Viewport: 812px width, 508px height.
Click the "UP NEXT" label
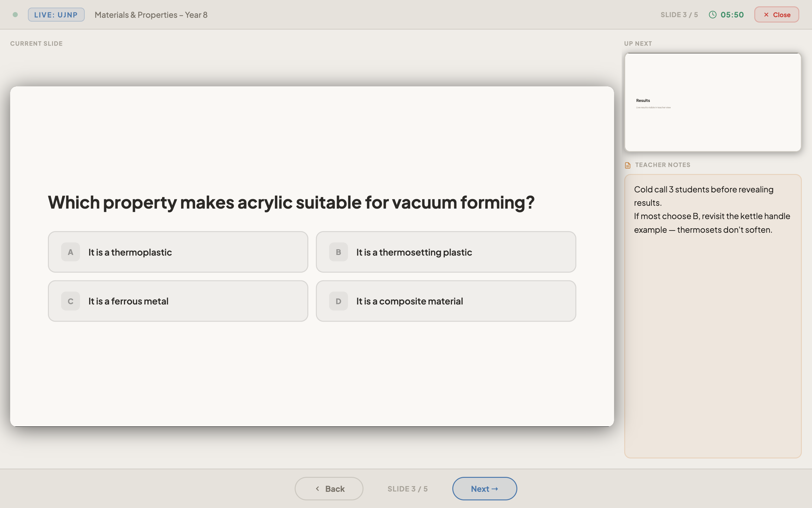click(x=638, y=44)
